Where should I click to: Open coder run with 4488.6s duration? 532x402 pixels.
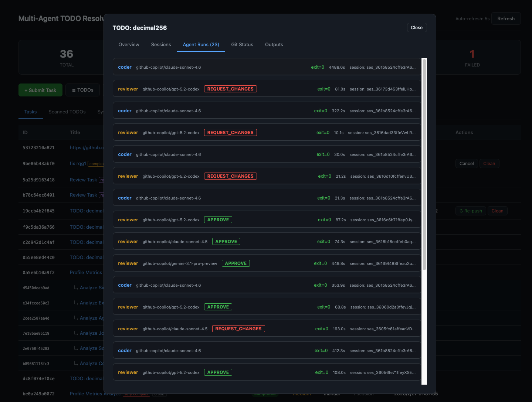point(267,67)
